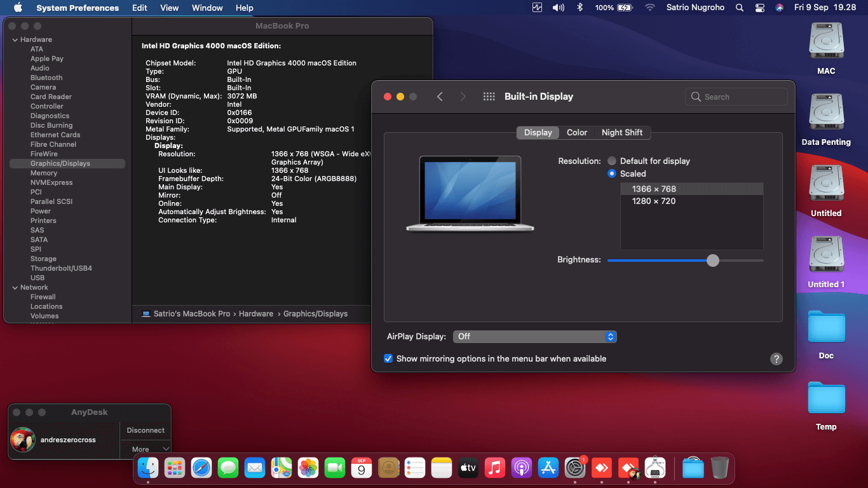Launch Photos app from the dock

click(x=308, y=468)
